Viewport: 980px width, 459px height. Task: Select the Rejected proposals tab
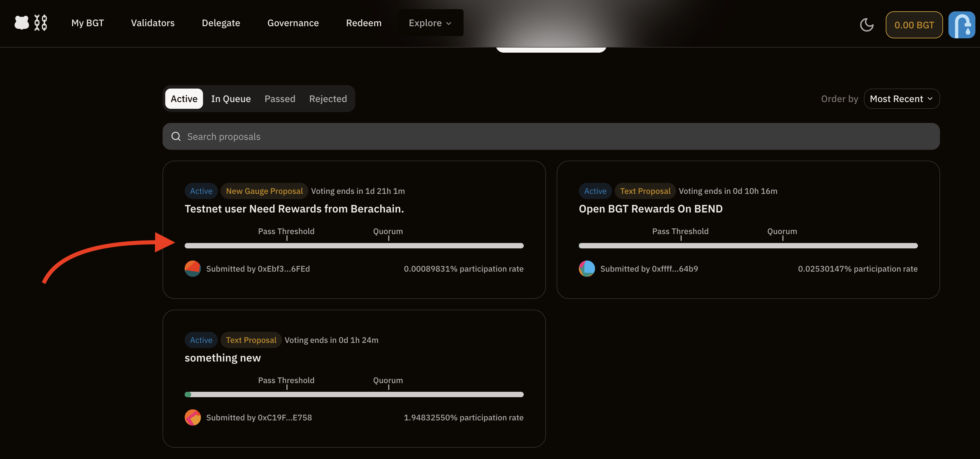(327, 99)
